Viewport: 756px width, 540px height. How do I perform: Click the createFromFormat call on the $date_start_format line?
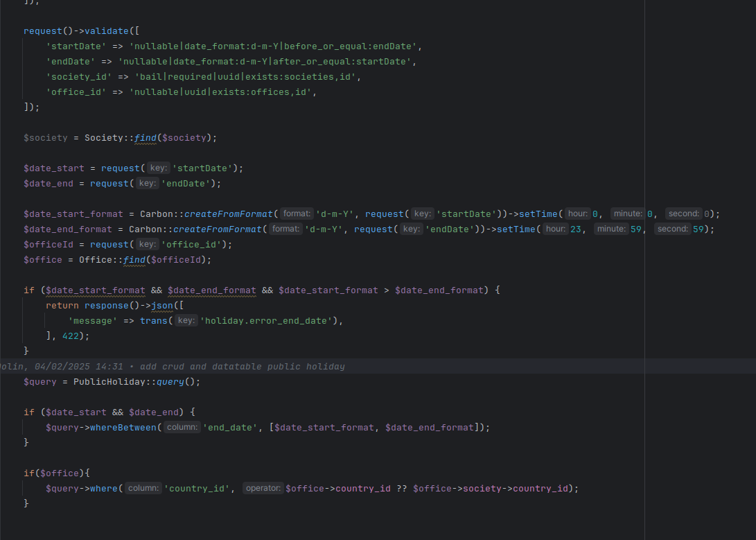click(x=229, y=214)
